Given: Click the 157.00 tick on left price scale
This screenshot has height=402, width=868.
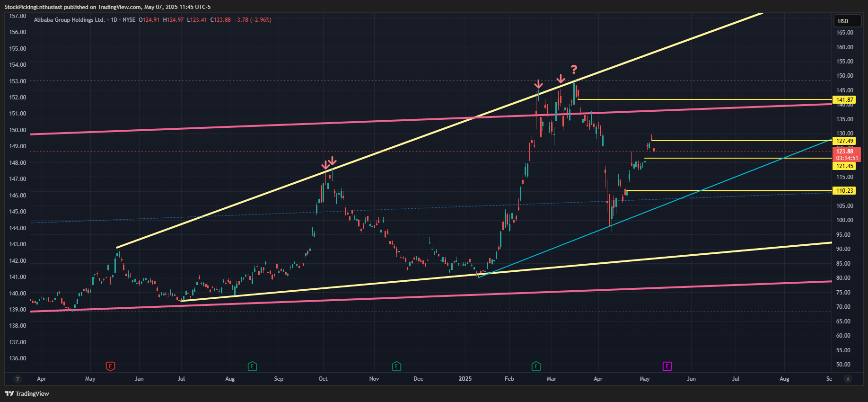Looking at the screenshot, I should pos(18,16).
